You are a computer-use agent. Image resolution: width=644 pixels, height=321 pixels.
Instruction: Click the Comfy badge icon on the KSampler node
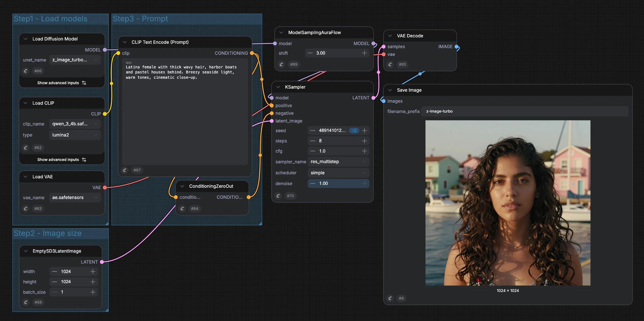tap(278, 196)
